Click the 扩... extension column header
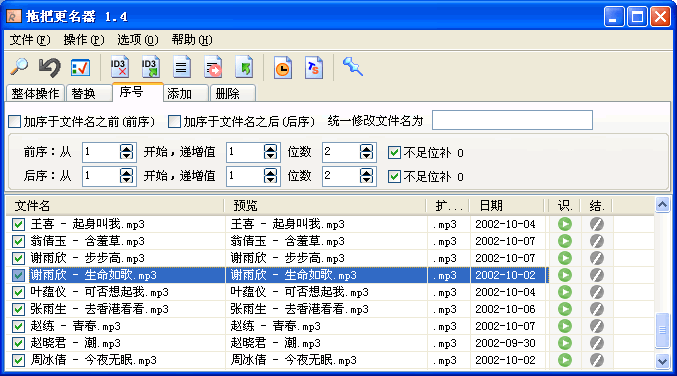This screenshot has width=677, height=376. click(448, 206)
